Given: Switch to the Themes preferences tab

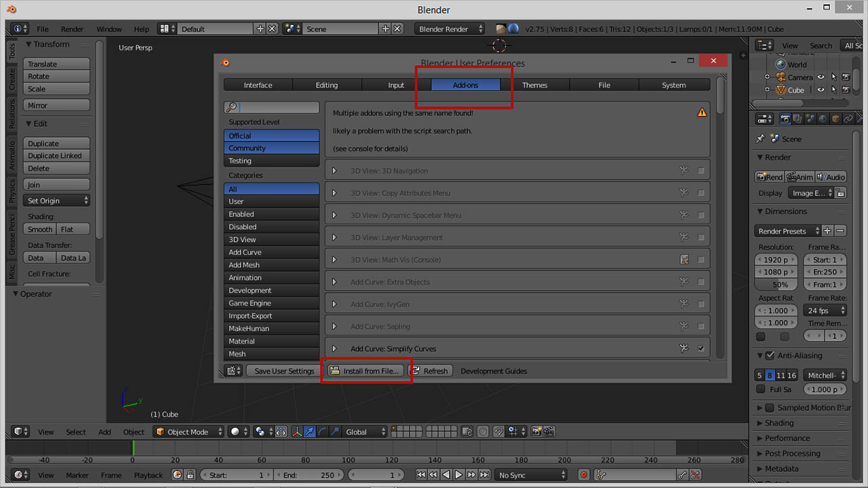Looking at the screenshot, I should (535, 85).
